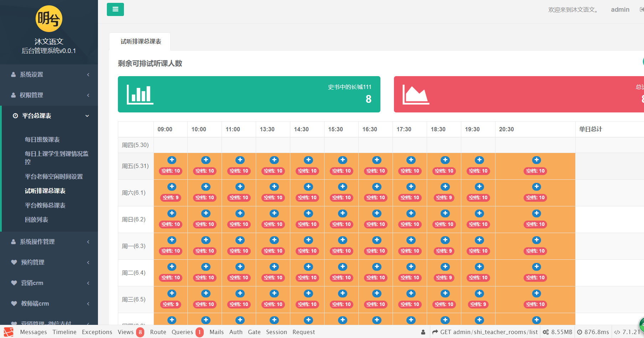Click the plus icon for 周五(5.31) at 09:00

pos(172,160)
